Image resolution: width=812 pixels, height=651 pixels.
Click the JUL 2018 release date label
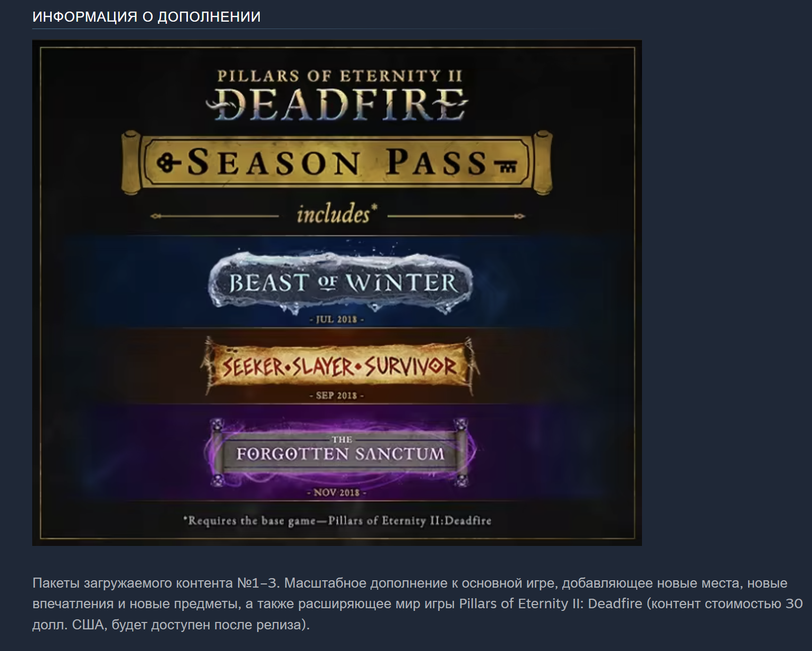336,319
